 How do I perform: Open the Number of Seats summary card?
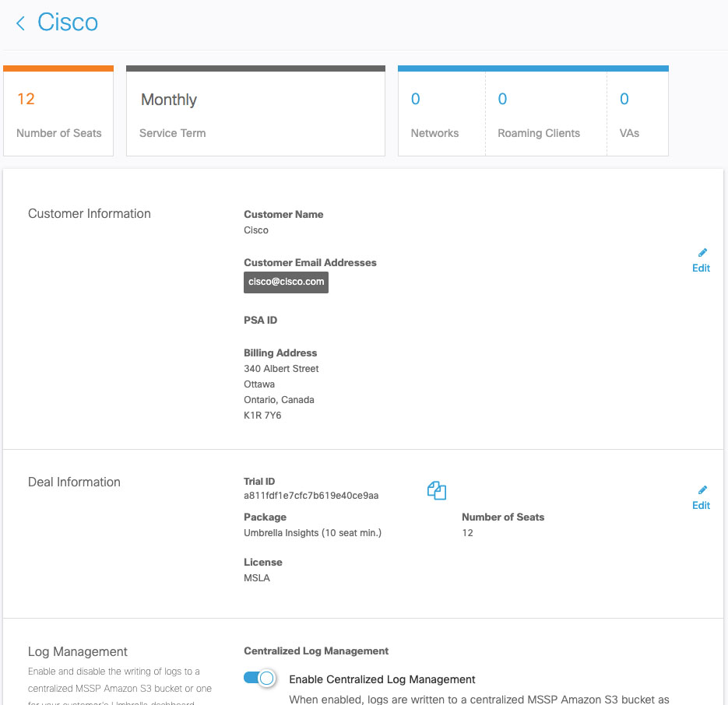pos(58,111)
